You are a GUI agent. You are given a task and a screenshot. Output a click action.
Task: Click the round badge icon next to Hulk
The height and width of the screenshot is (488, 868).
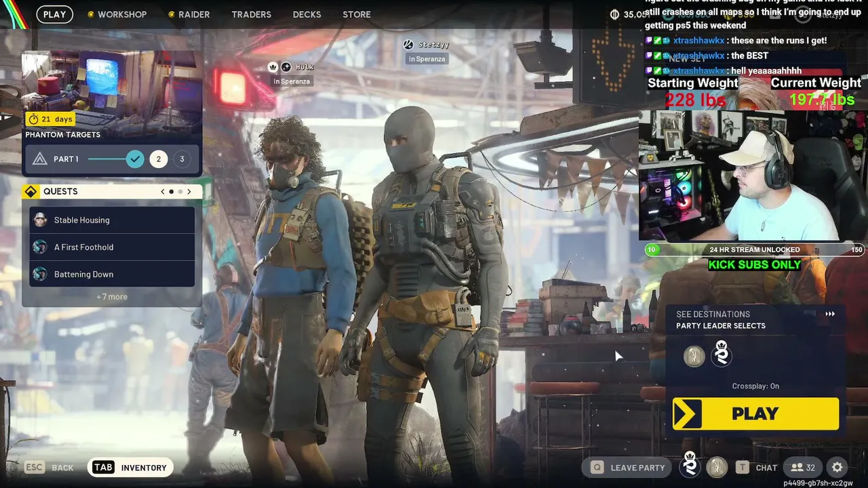(x=286, y=67)
